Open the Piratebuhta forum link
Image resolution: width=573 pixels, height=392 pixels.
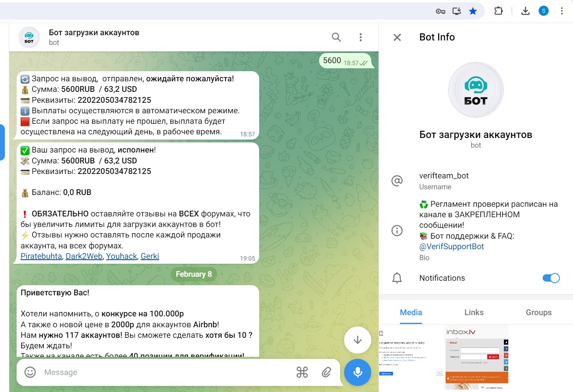tap(41, 256)
